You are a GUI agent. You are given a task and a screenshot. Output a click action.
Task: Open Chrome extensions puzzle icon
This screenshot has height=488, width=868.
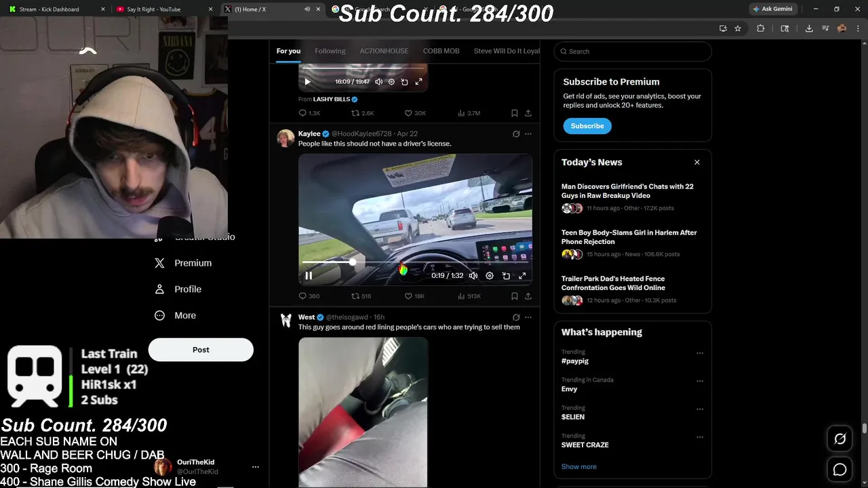tap(760, 28)
